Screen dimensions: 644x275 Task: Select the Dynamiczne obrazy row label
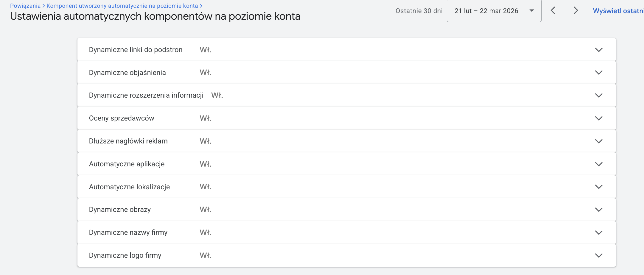click(120, 210)
